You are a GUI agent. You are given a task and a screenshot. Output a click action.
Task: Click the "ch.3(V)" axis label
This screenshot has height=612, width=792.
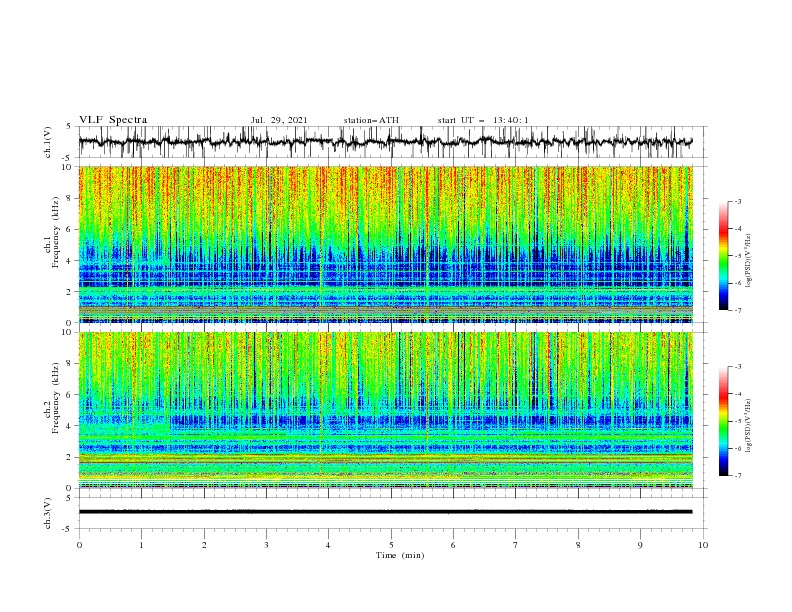[x=48, y=513]
